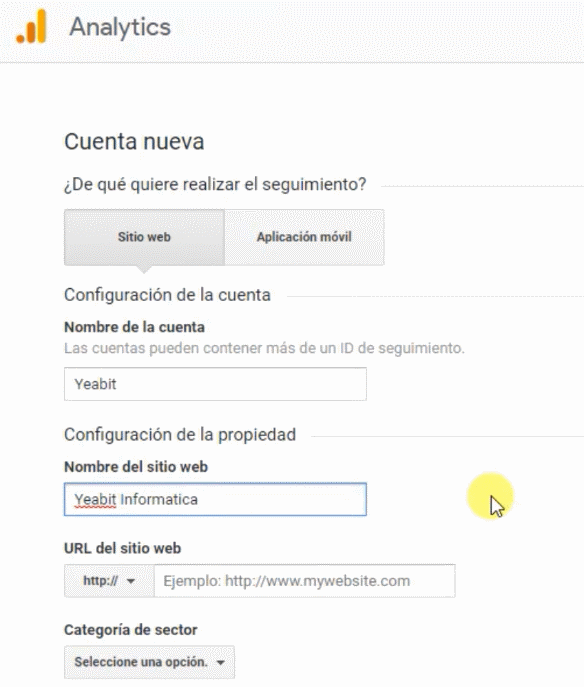Click the Analytics title text

point(120,27)
